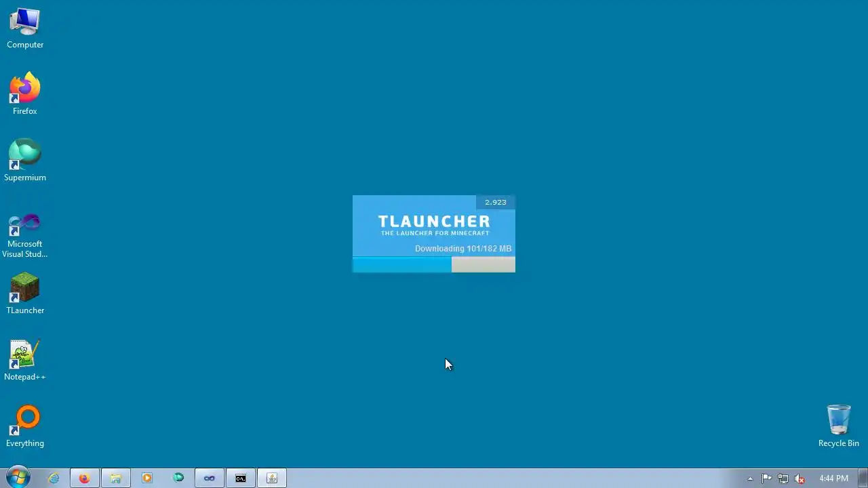This screenshot has width=868, height=488.
Task: Switch to the Command Prompt taskbar window
Action: [241, 479]
